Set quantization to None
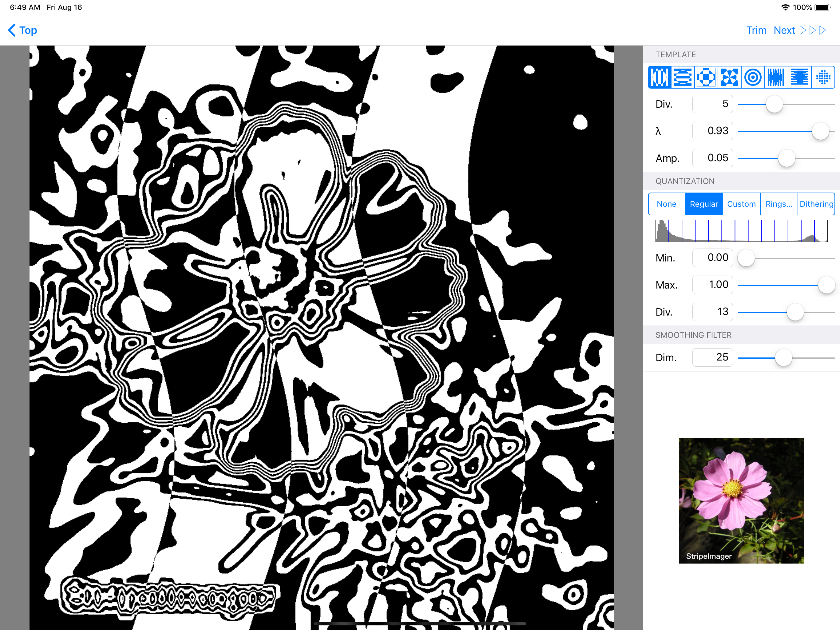 coord(667,204)
